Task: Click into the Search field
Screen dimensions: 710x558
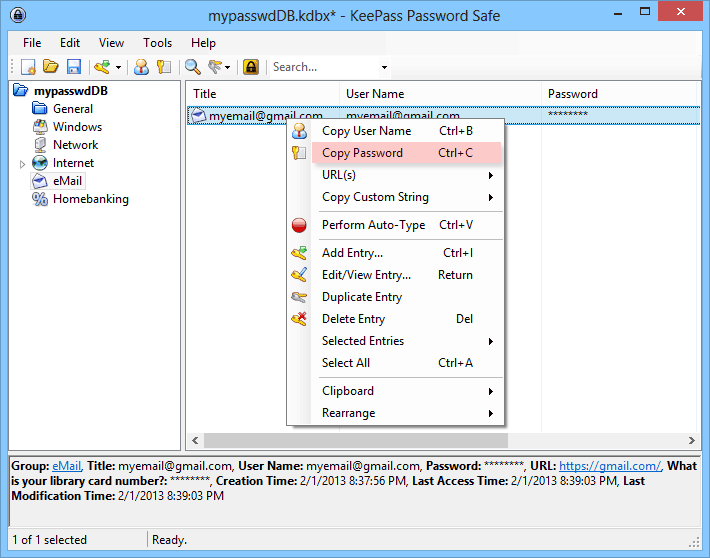Action: (324, 67)
